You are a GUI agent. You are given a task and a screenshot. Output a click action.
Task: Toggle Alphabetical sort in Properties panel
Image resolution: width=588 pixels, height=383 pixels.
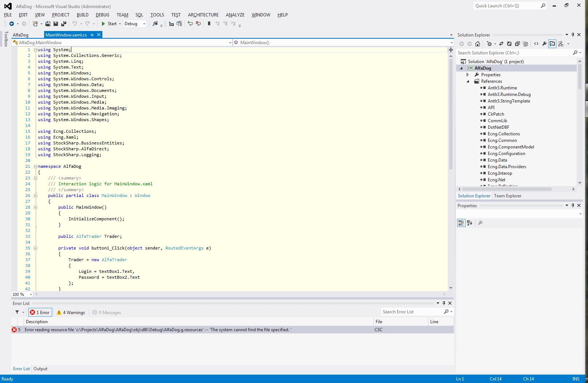point(470,223)
